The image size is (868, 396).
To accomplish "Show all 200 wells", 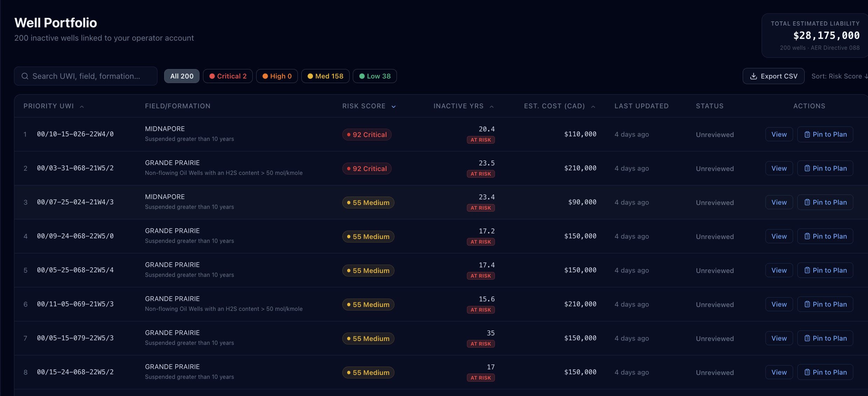I will point(182,76).
